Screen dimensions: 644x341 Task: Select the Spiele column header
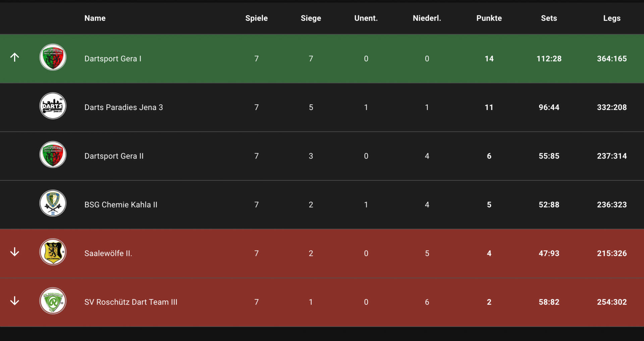256,18
